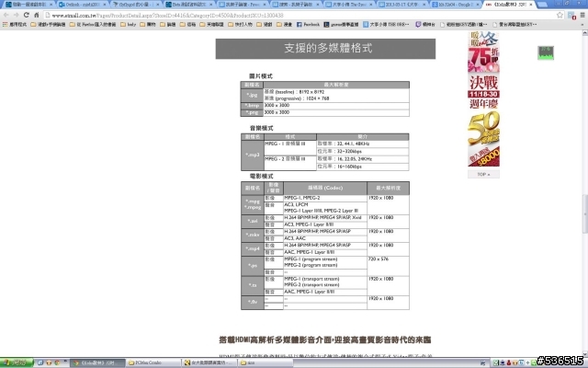Click the address bar URL
Screen dimensions: 588x368
(x=167, y=16)
